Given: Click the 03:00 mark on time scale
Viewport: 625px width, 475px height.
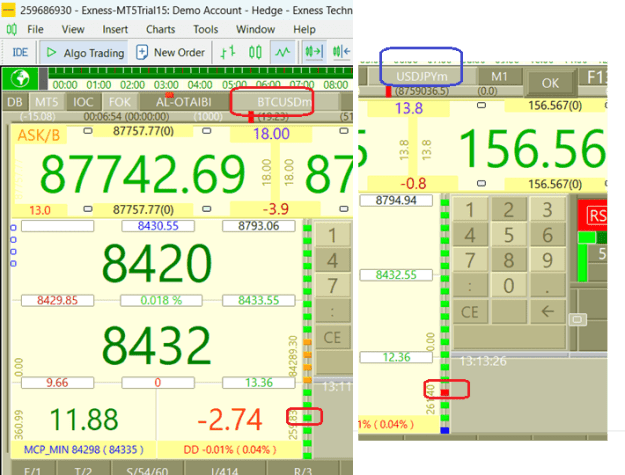Looking at the screenshot, I should coord(166,84).
